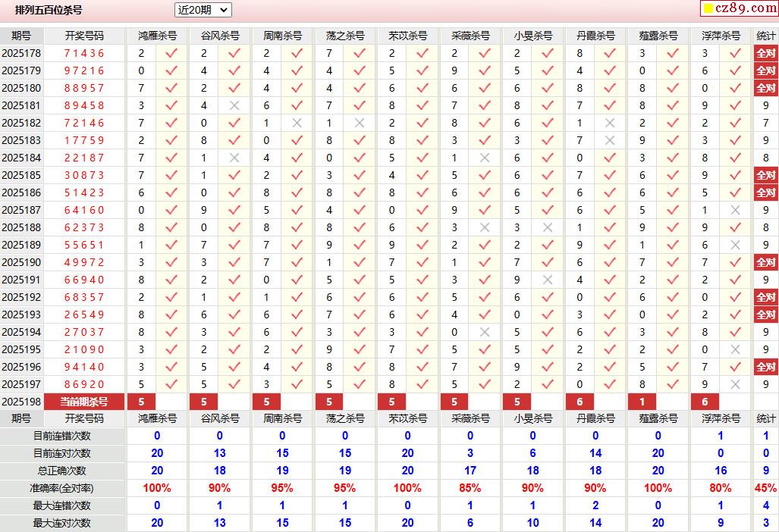779x532 pixels.
Task: Click the X mark for 丹霞杀号 in row 2025182
Action: tap(610, 123)
